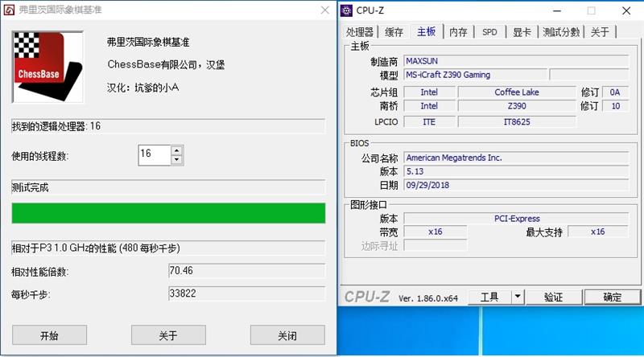Click the chipset value Coffee Lake
The width and height of the screenshot is (644, 357).
tap(517, 92)
